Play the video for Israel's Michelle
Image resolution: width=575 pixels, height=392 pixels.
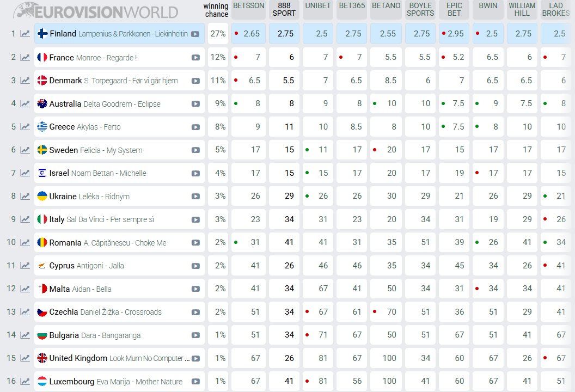(x=195, y=173)
